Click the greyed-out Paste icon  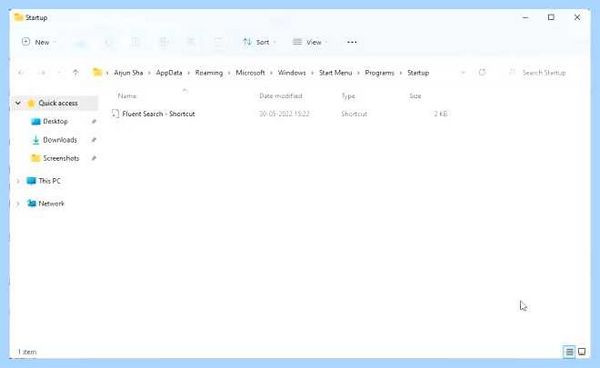136,42
